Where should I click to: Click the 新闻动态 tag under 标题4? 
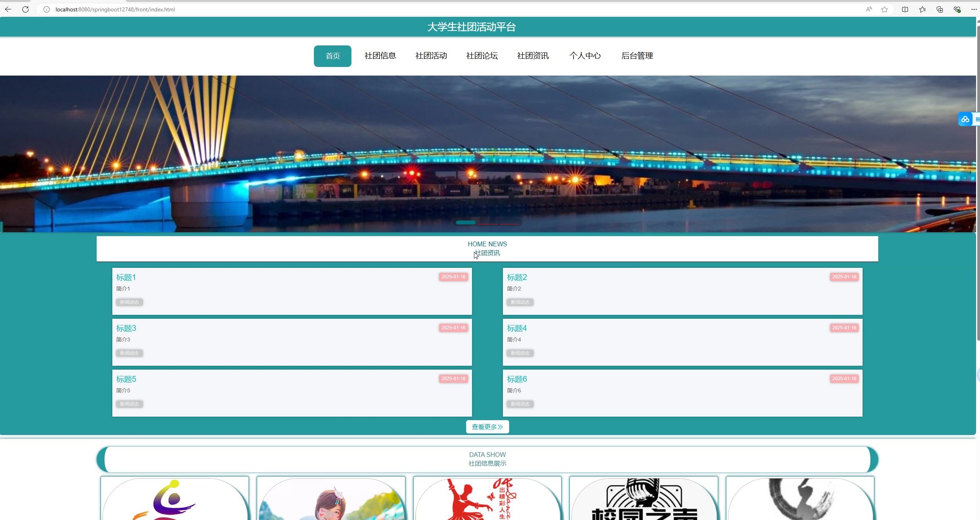tap(520, 353)
